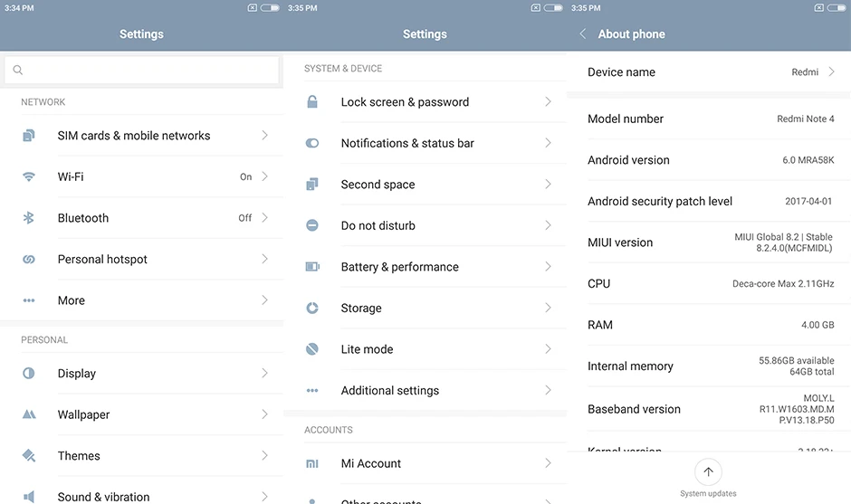Tap Android version value 6.0 MRA58K
This screenshot has height=504, width=851.
point(808,160)
